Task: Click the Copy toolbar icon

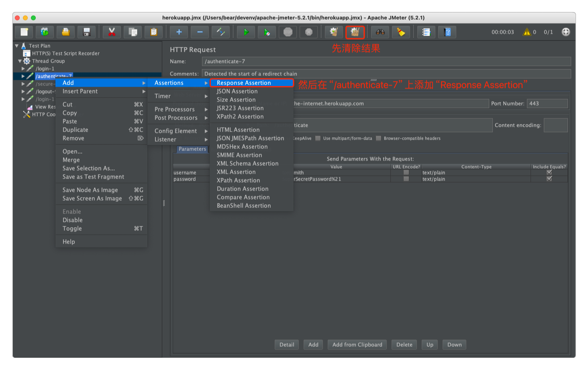Action: point(133,32)
